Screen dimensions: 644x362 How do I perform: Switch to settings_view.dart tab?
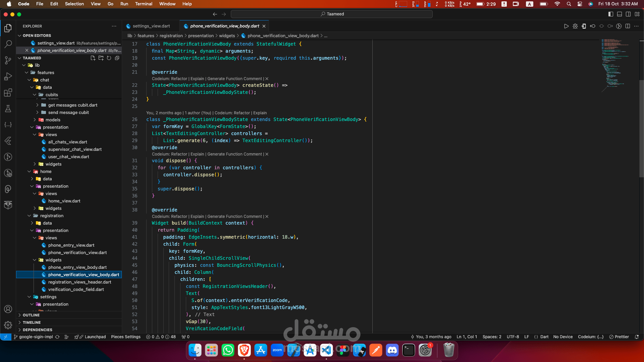pos(151,26)
